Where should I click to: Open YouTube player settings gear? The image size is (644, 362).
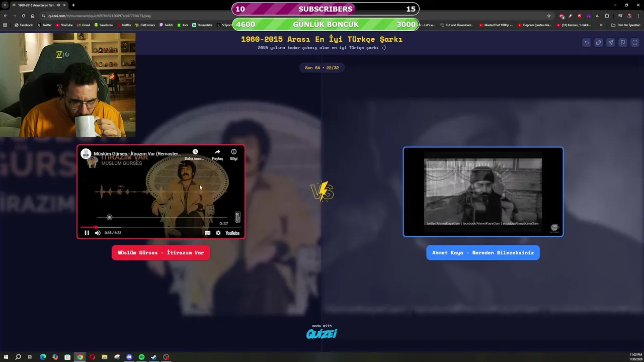pos(218,233)
